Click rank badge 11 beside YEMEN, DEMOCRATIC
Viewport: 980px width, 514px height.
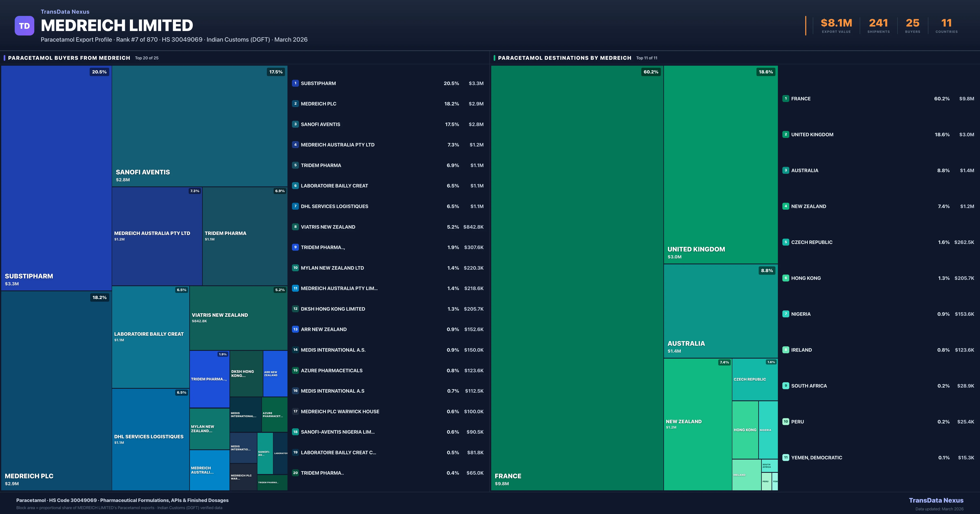786,458
